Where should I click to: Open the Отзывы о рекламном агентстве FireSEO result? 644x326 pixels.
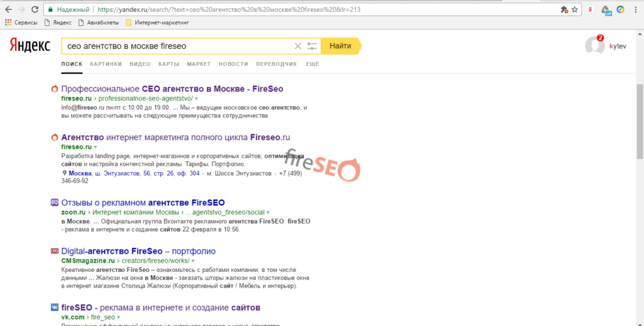tap(143, 203)
